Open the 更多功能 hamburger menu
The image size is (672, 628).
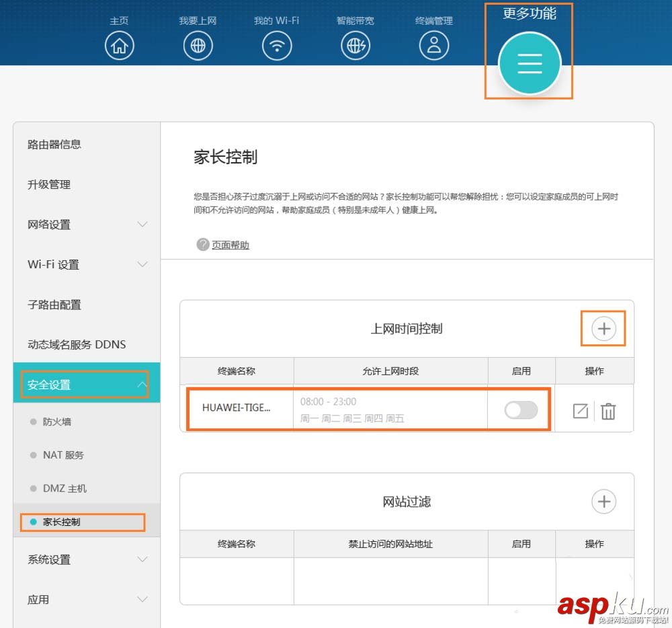coord(529,64)
